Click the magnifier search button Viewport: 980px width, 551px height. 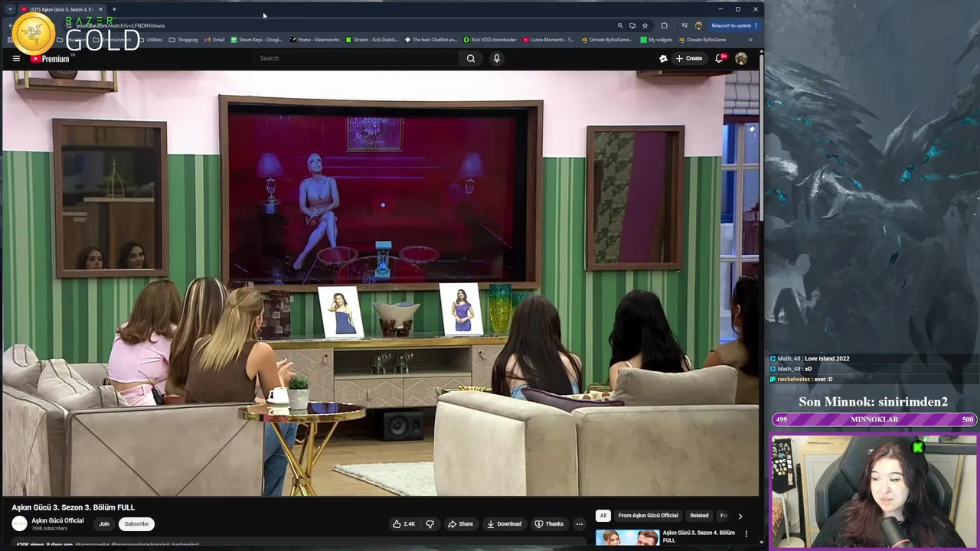click(471, 58)
